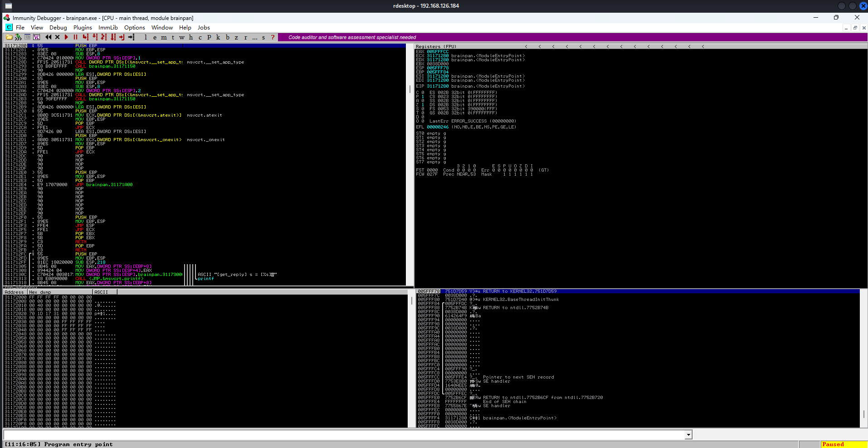The height and width of the screenshot is (448, 868).
Task: Expand the command history dropdown arrow
Action: (688, 435)
